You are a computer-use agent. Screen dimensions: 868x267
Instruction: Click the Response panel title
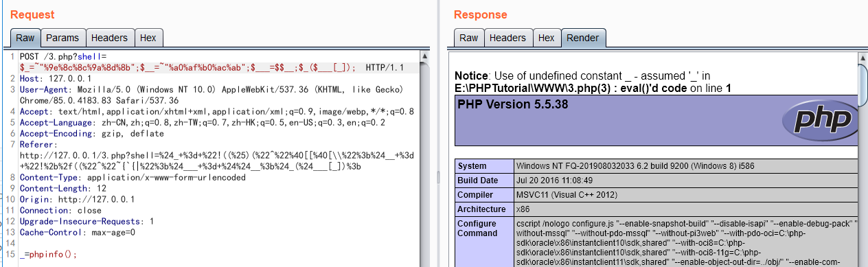click(481, 14)
